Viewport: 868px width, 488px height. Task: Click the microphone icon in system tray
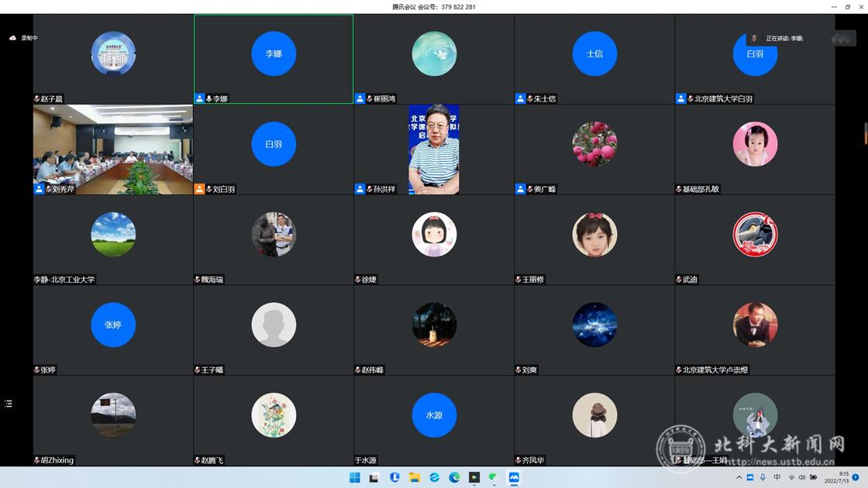[763, 477]
